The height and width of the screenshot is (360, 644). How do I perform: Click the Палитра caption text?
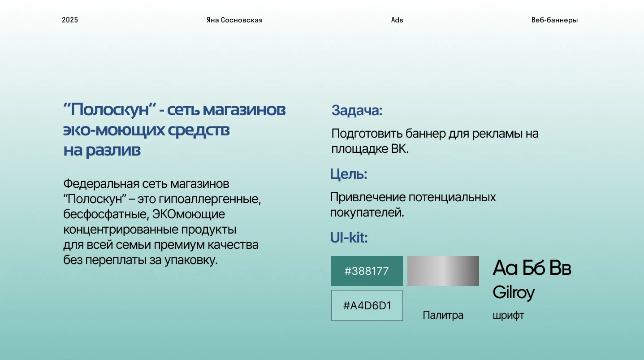(443, 315)
